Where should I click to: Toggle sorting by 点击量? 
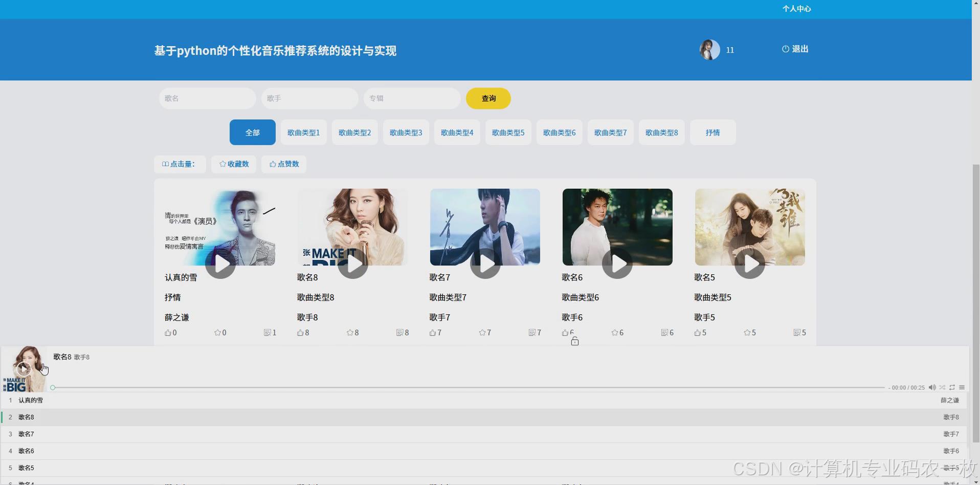coord(180,164)
